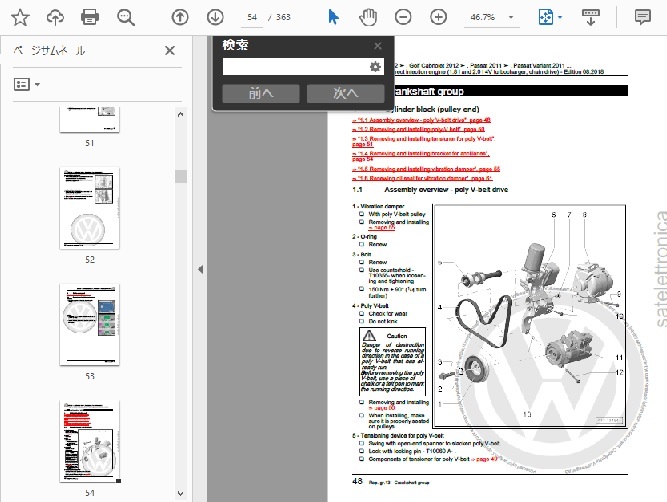Click the bookmark star icon
This screenshot has height=502, width=667.
click(20, 17)
